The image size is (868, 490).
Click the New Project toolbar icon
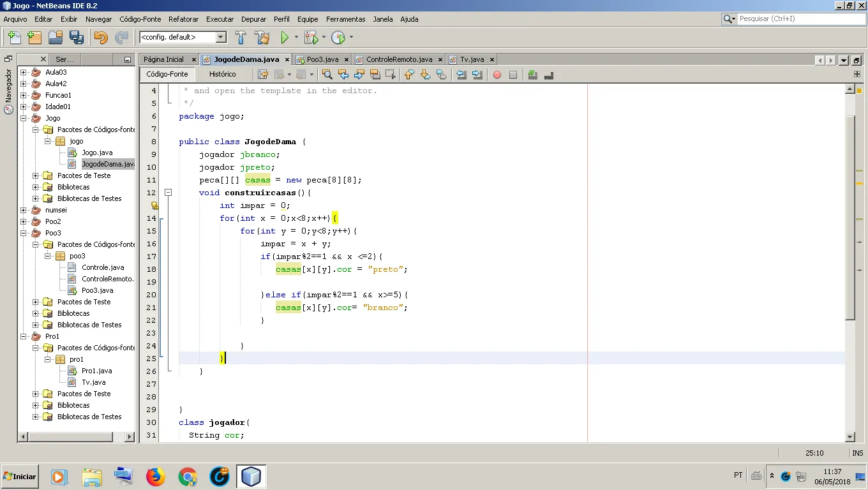point(34,38)
